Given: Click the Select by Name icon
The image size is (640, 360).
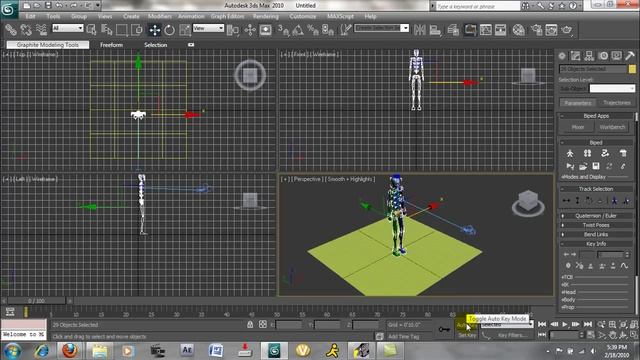Looking at the screenshot, I should pyautogui.click(x=107, y=30).
